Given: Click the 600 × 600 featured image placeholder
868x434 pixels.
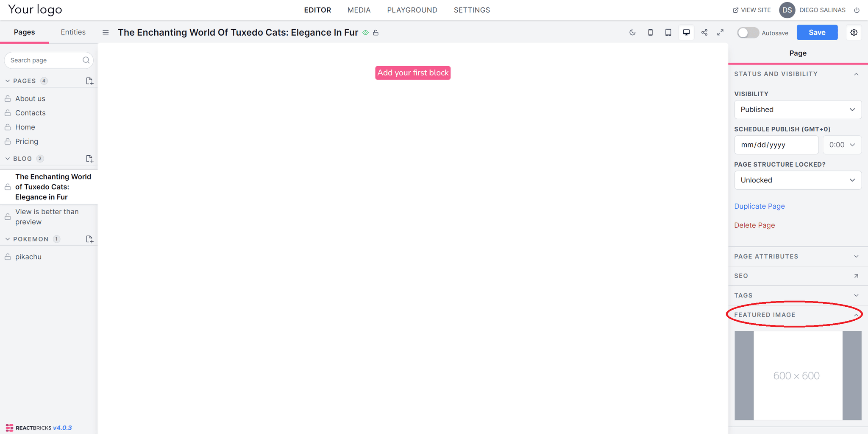Looking at the screenshot, I should [798, 376].
